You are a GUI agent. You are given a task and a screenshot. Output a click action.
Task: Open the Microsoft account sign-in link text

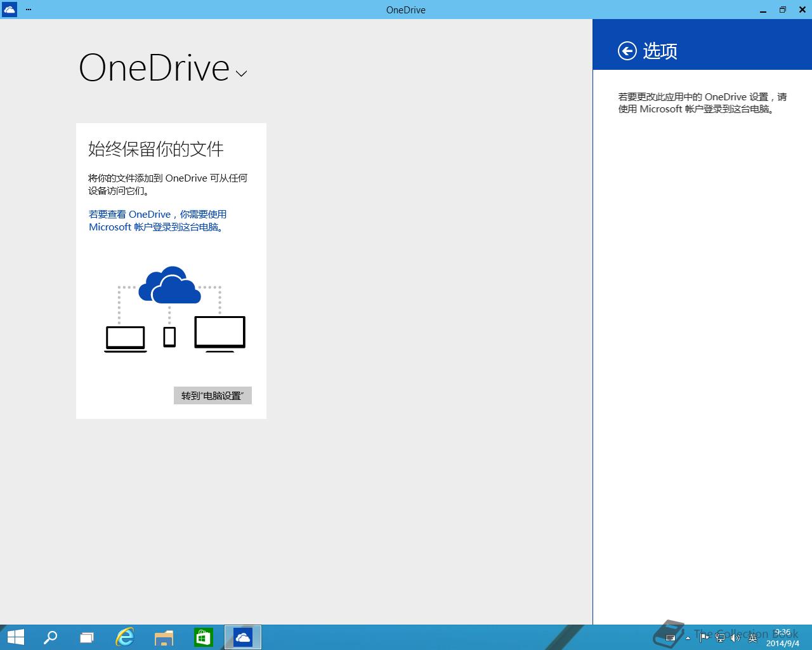pos(158,221)
